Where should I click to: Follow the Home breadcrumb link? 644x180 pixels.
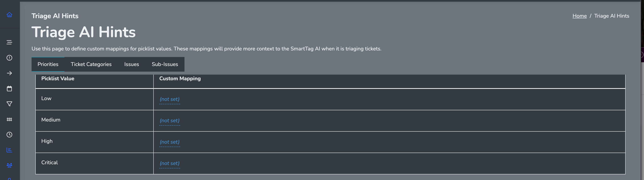(x=579, y=16)
